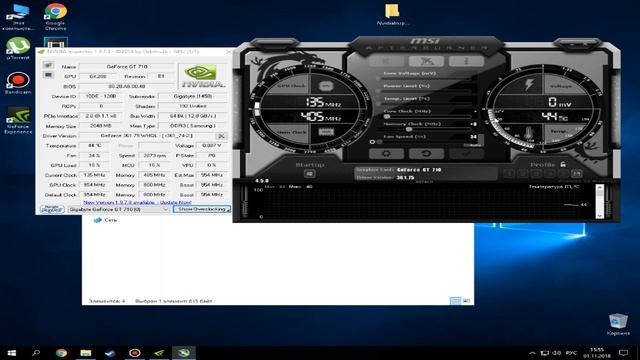Click the sensor monitoring icon in NVIDIA Inspector
640x360 pixels.
(48, 75)
